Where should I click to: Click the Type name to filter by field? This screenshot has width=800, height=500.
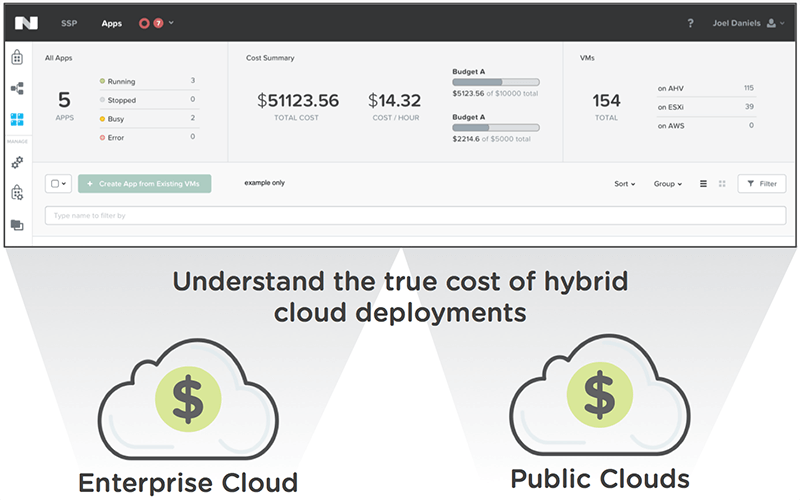coord(415,215)
